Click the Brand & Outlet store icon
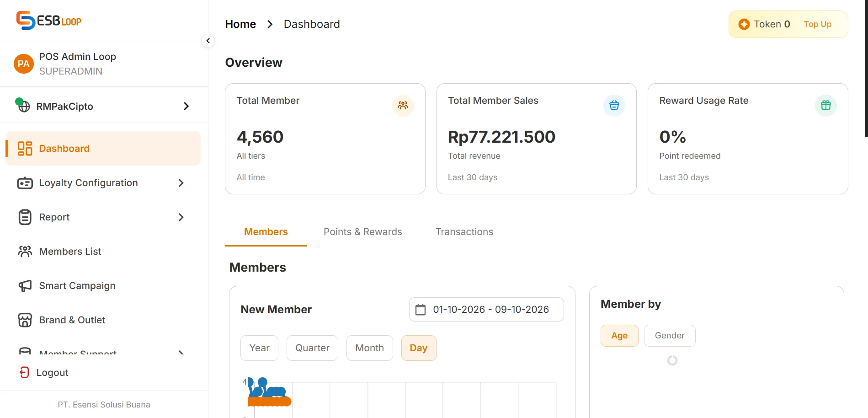Image resolution: width=868 pixels, height=418 pixels. tap(25, 320)
